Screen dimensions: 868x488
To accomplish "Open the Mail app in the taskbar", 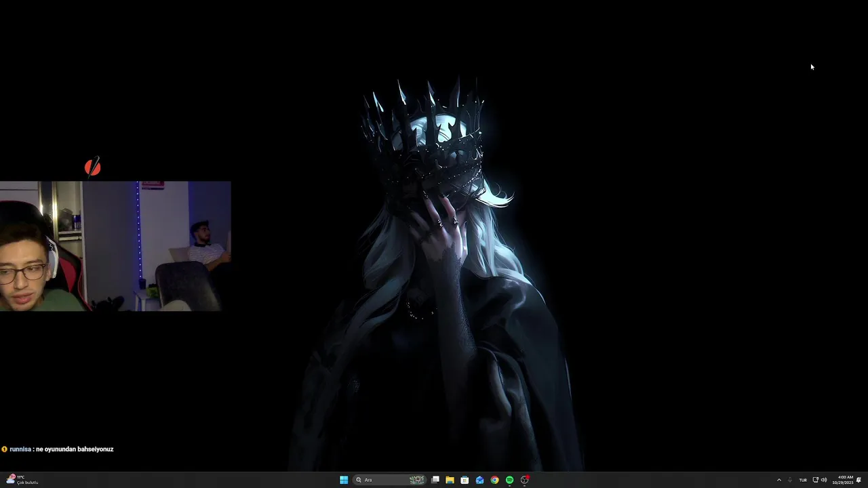I will coord(479,480).
